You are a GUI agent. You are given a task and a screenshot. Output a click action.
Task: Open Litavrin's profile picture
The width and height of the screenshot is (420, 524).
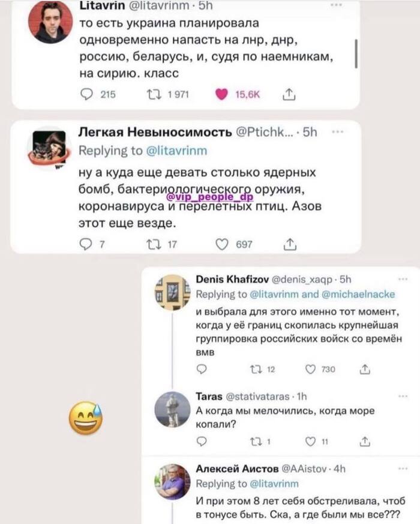pyautogui.click(x=50, y=22)
